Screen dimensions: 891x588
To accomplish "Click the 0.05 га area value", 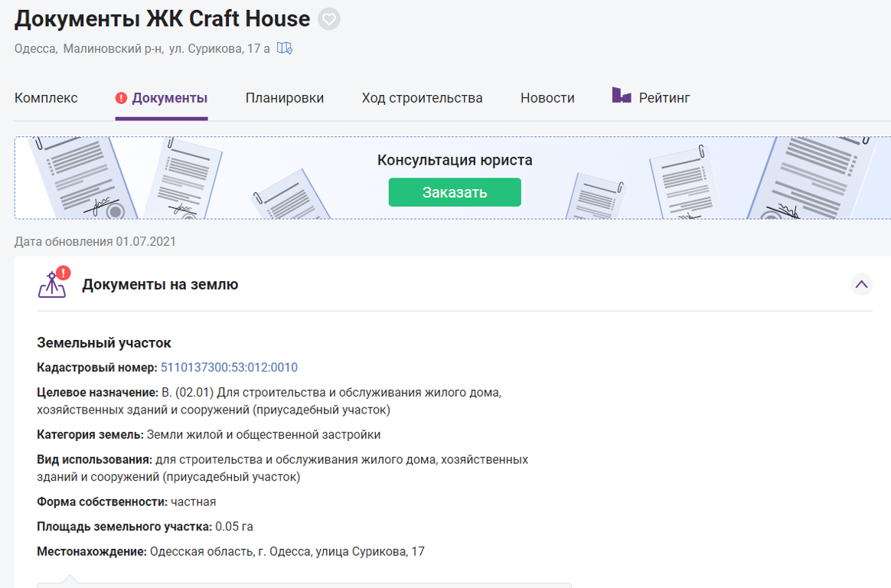I will tap(234, 527).
